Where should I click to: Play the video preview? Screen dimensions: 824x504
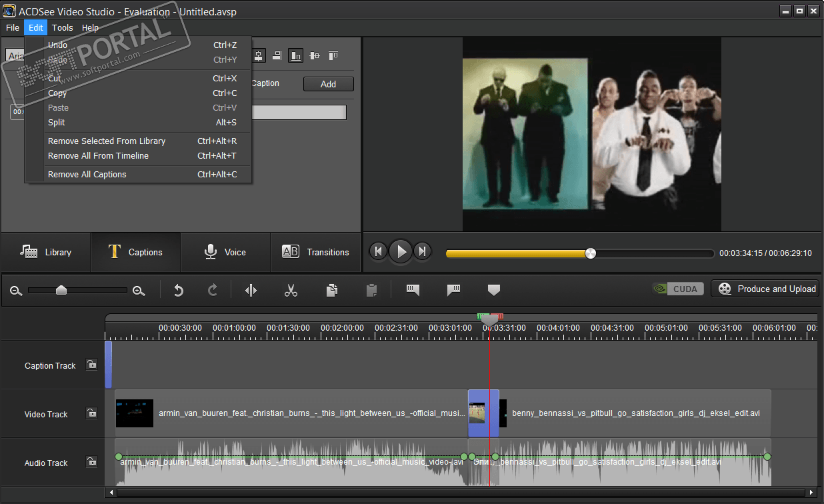[401, 251]
